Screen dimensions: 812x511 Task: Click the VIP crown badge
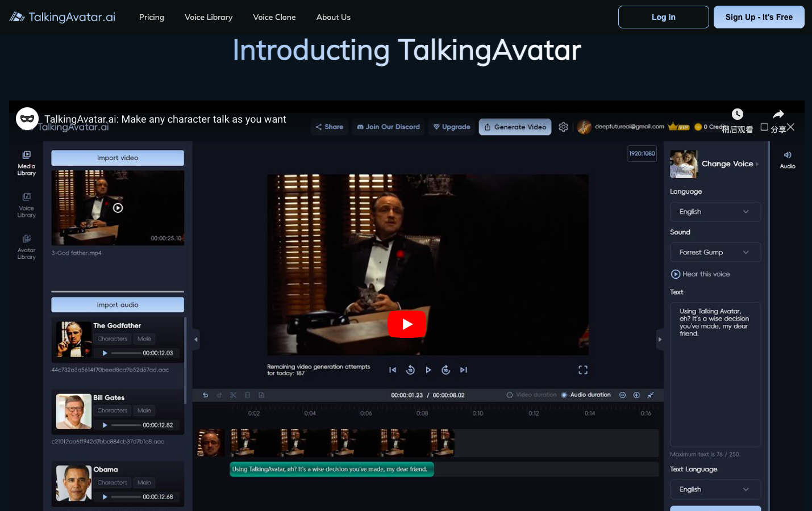click(678, 127)
